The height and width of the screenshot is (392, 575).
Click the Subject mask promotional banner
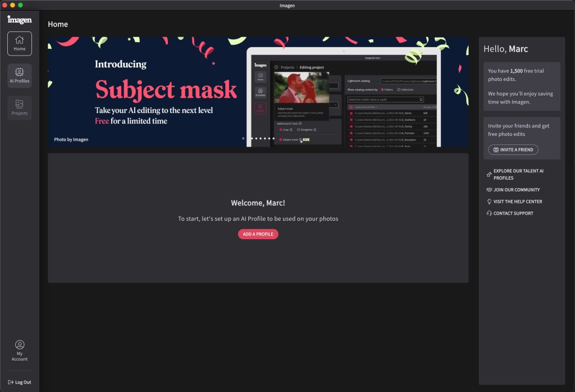pyautogui.click(x=258, y=92)
